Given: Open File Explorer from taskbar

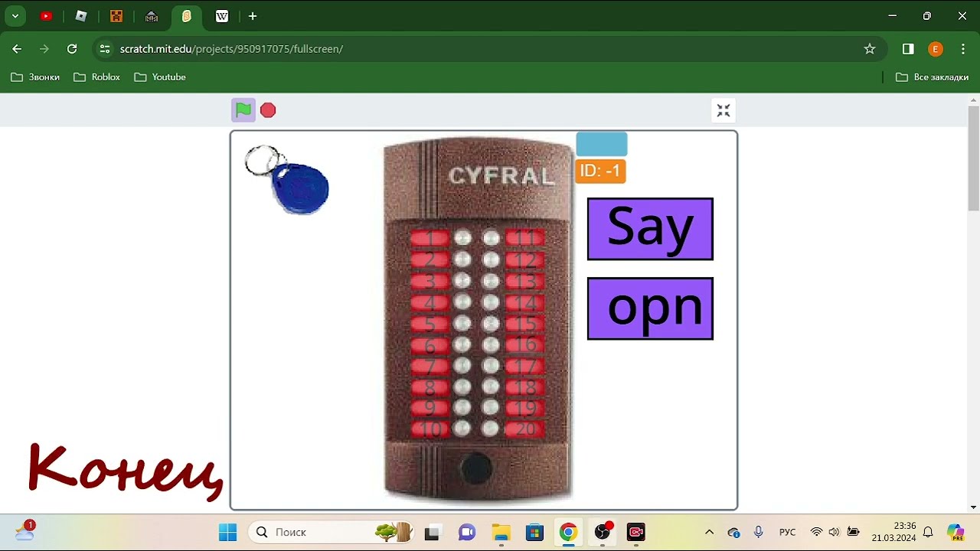Looking at the screenshot, I should point(501,532).
